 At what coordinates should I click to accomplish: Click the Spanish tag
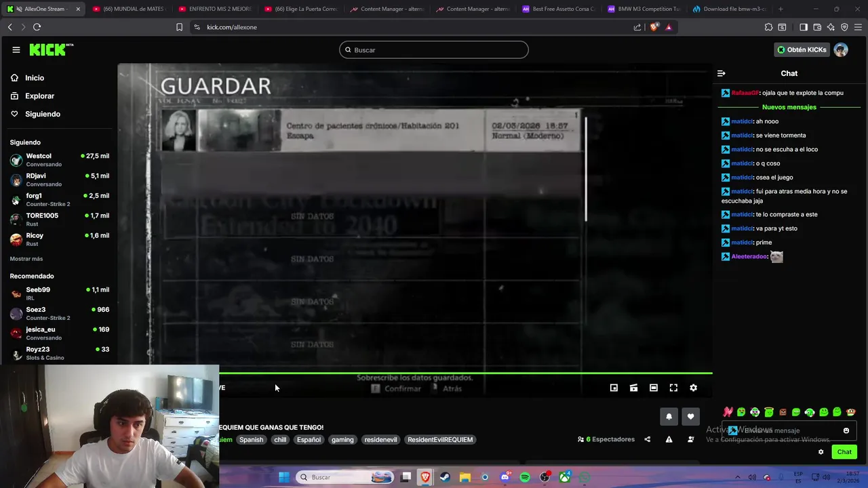click(x=251, y=440)
